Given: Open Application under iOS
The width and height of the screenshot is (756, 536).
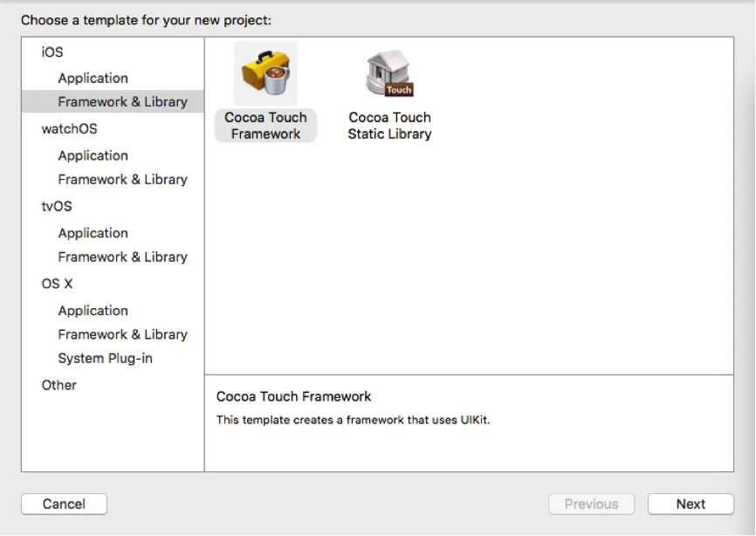Looking at the screenshot, I should [93, 78].
